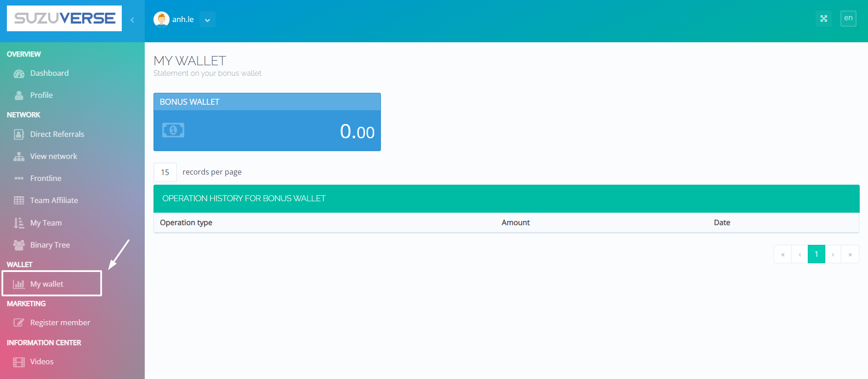Collapse the sidebar with left chevron
The height and width of the screenshot is (379, 868).
[132, 20]
